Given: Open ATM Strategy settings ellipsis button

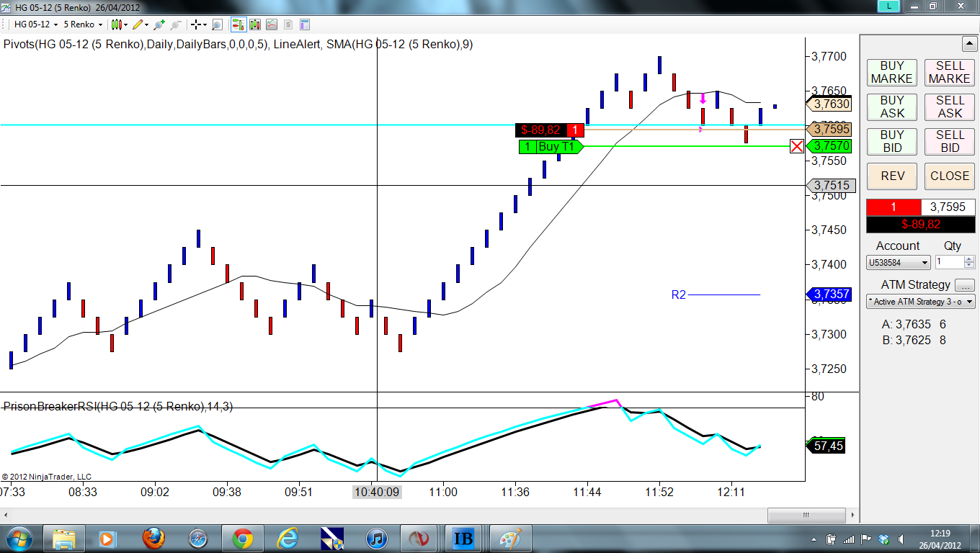Looking at the screenshot, I should coord(964,285).
